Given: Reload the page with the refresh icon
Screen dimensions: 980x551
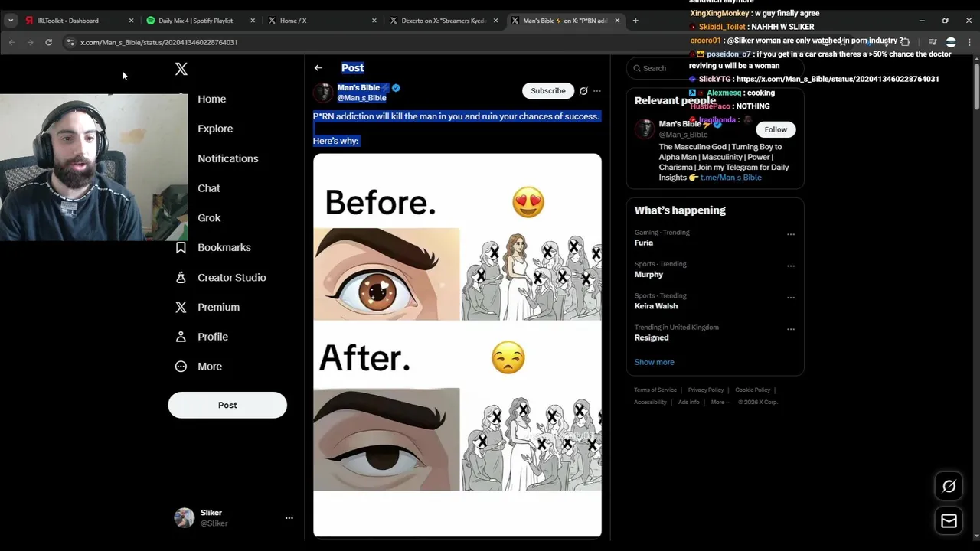Looking at the screenshot, I should pyautogui.click(x=48, y=42).
